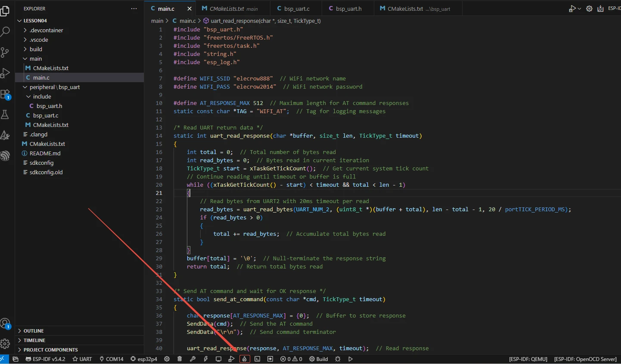Image resolution: width=621 pixels, height=364 pixels.
Task: Click the trash Full Clean icon in status bar
Action: tap(180, 359)
